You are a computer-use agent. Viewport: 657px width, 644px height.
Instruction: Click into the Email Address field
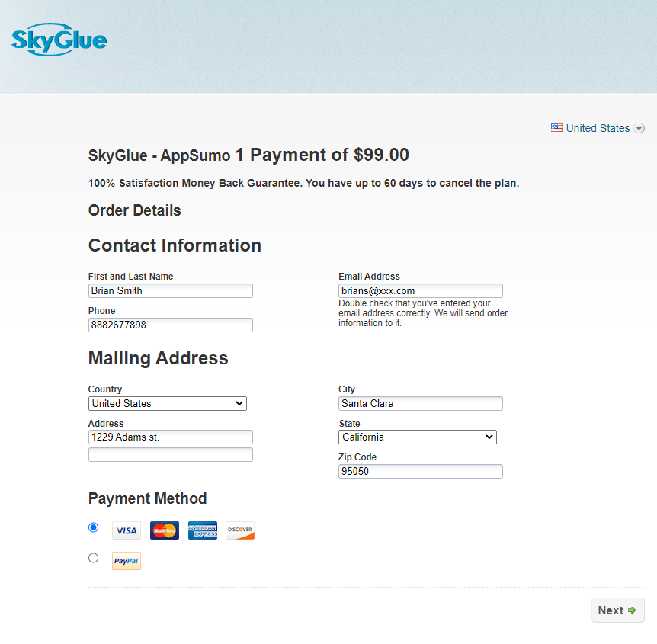click(x=421, y=291)
